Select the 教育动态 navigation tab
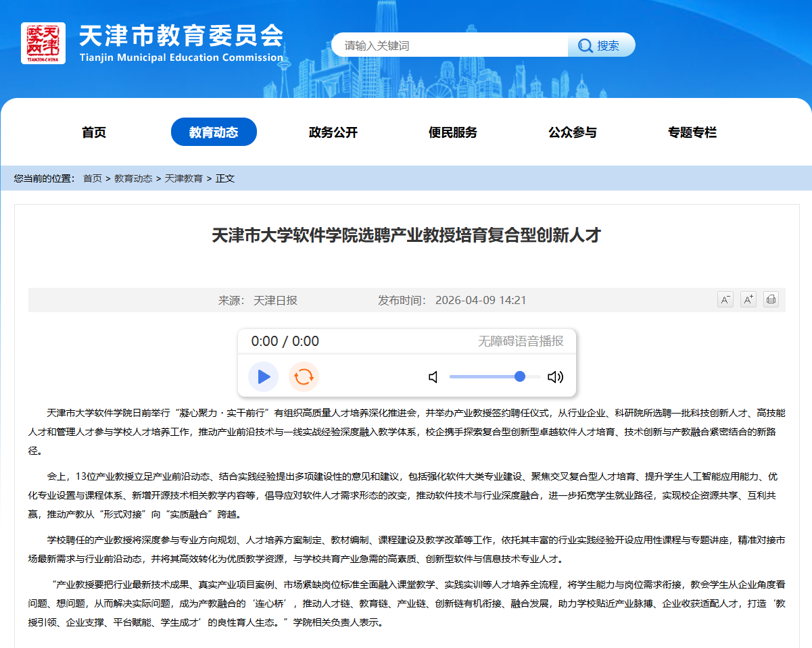This screenshot has height=648, width=812. [214, 132]
